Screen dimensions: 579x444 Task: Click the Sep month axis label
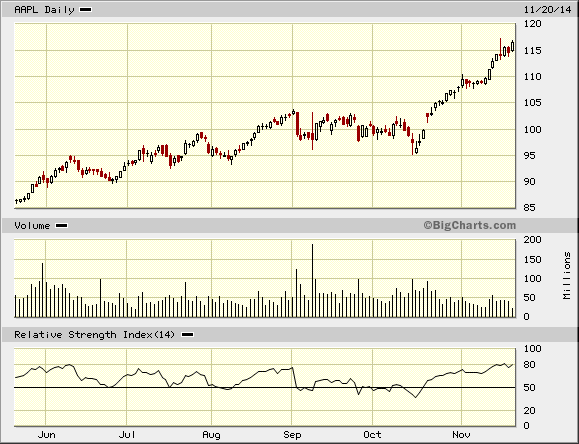click(292, 435)
